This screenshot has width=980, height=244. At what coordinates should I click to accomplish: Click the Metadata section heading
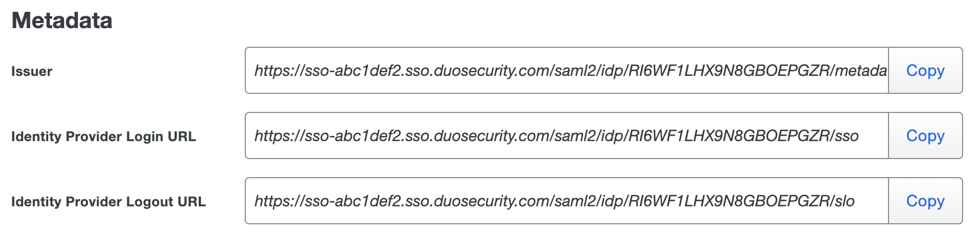pyautogui.click(x=62, y=21)
